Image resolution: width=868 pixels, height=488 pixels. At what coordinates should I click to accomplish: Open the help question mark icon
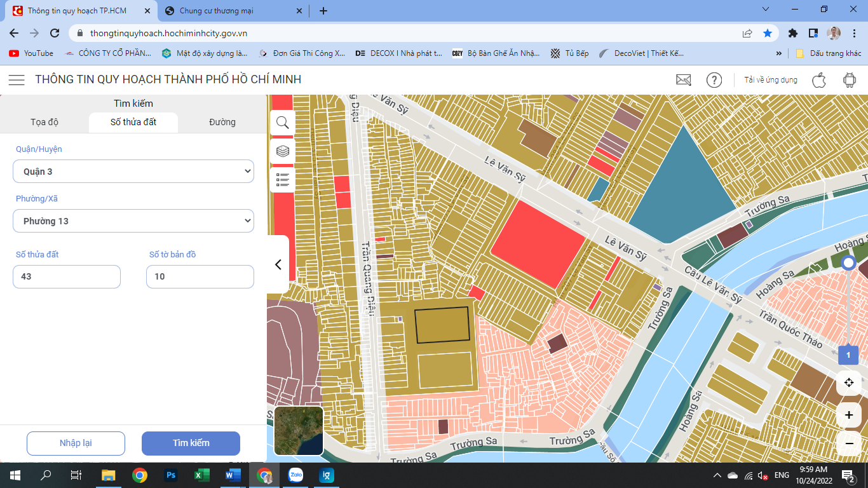click(x=714, y=79)
